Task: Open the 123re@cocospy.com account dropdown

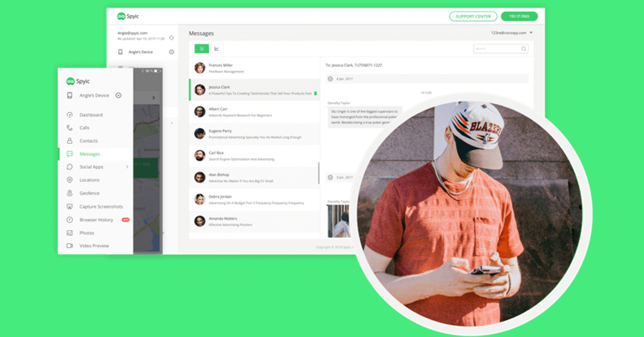Action: coord(531,33)
